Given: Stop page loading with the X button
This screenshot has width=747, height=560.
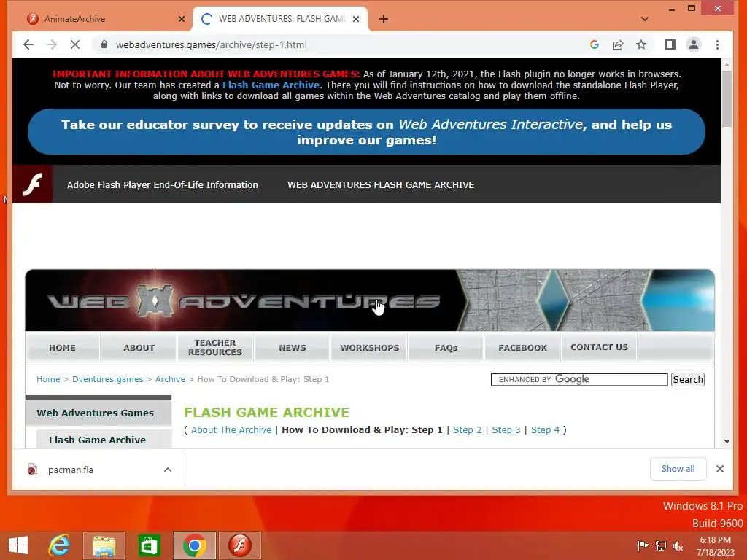Looking at the screenshot, I should tap(75, 44).
